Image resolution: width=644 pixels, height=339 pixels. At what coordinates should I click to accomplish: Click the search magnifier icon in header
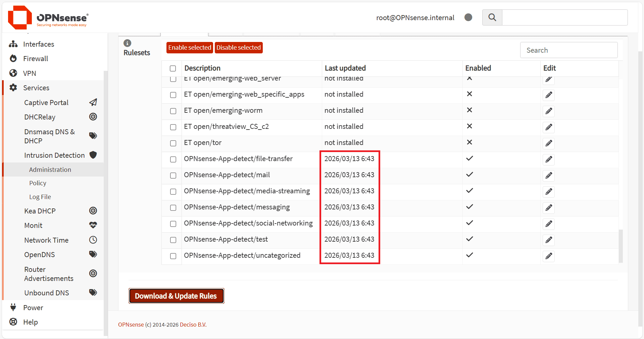(492, 17)
